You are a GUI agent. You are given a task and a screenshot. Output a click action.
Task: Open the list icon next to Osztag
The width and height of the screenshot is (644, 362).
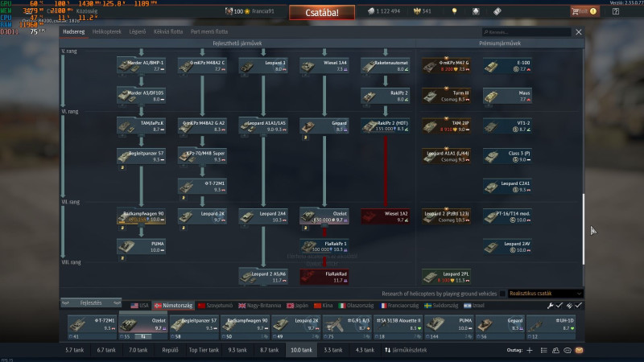tap(544, 350)
